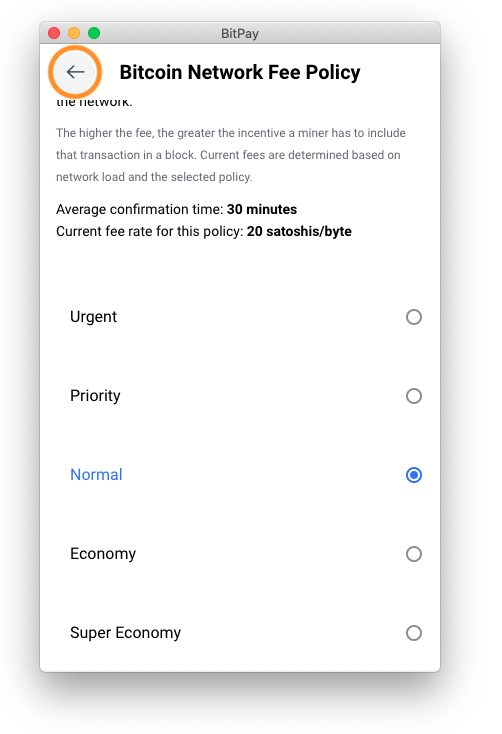Image resolution: width=502 pixels, height=734 pixels.
Task: Click the blue Normal policy label
Action: coord(96,475)
